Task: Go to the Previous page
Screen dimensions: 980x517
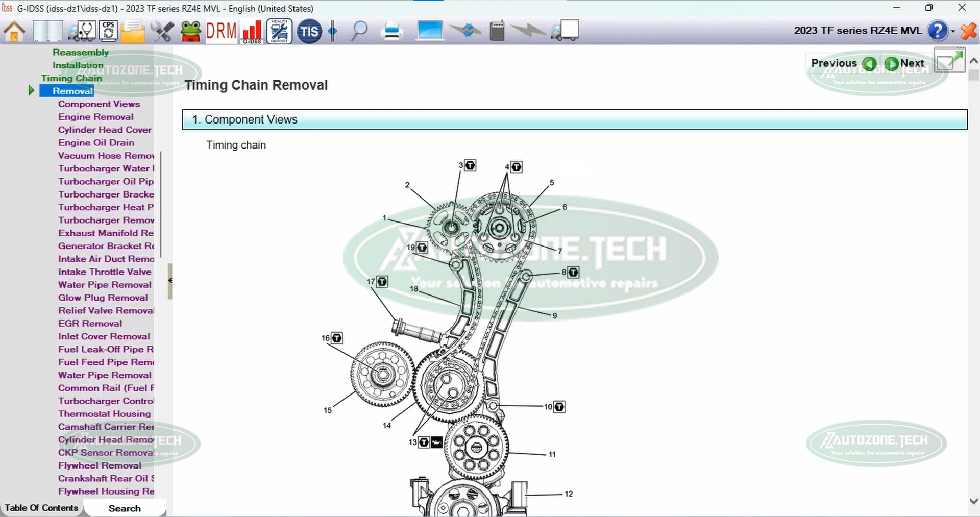Action: [x=843, y=63]
